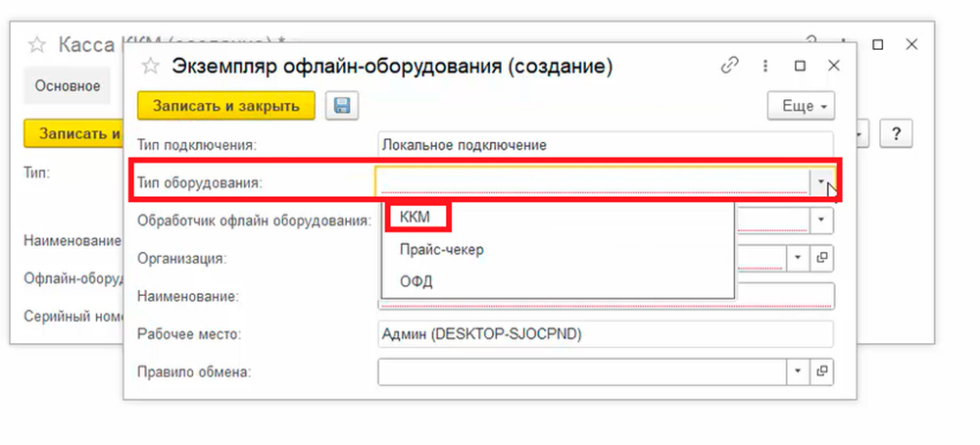
Task: Star the Касса ККМ background window
Action: 36,45
